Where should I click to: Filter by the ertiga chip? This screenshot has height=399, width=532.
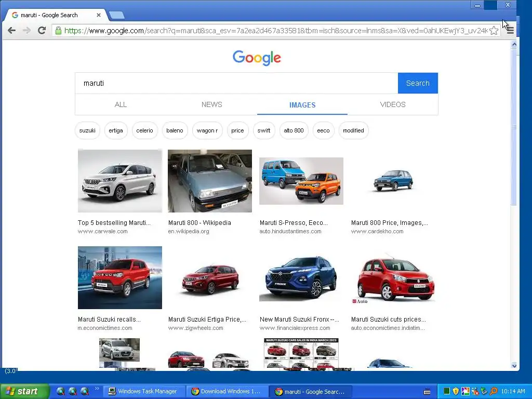(116, 130)
